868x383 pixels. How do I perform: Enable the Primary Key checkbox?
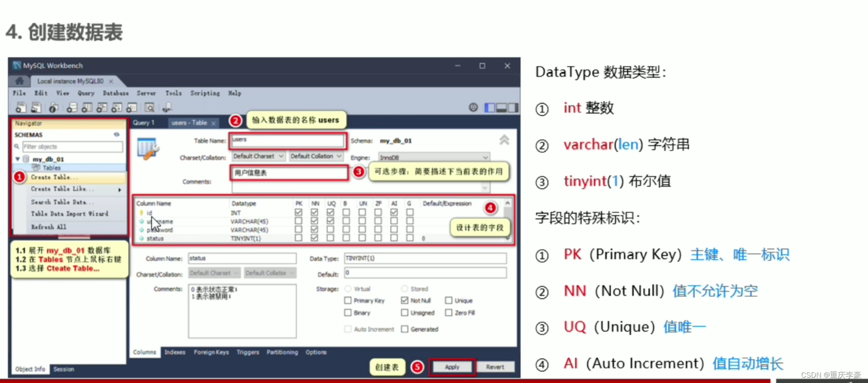(348, 300)
